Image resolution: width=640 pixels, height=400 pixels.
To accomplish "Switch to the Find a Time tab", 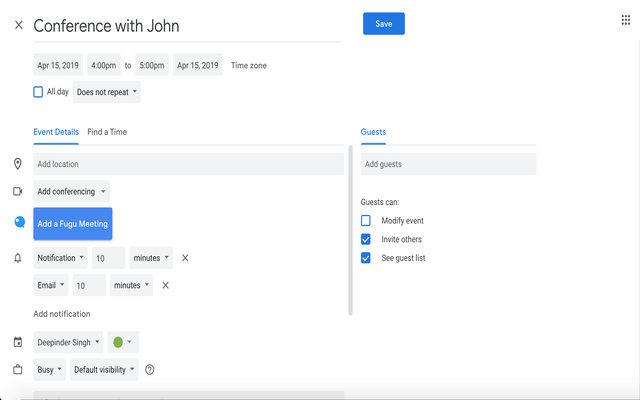I will click(x=107, y=132).
